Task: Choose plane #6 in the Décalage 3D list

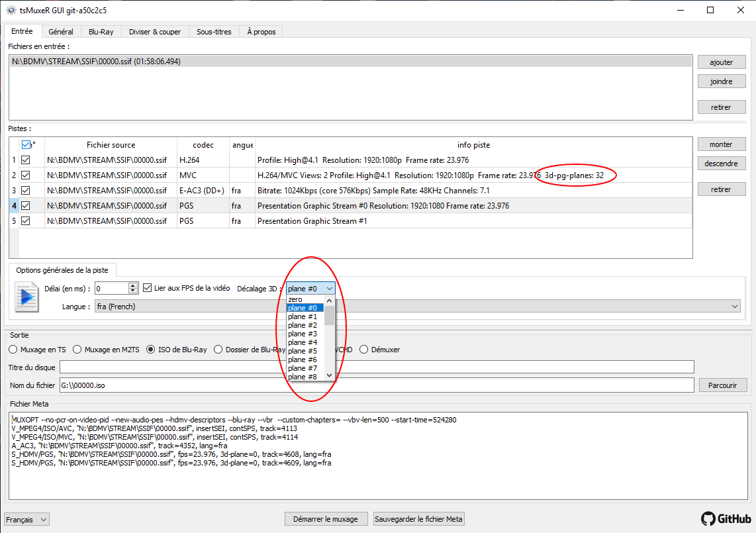Action: click(x=306, y=360)
